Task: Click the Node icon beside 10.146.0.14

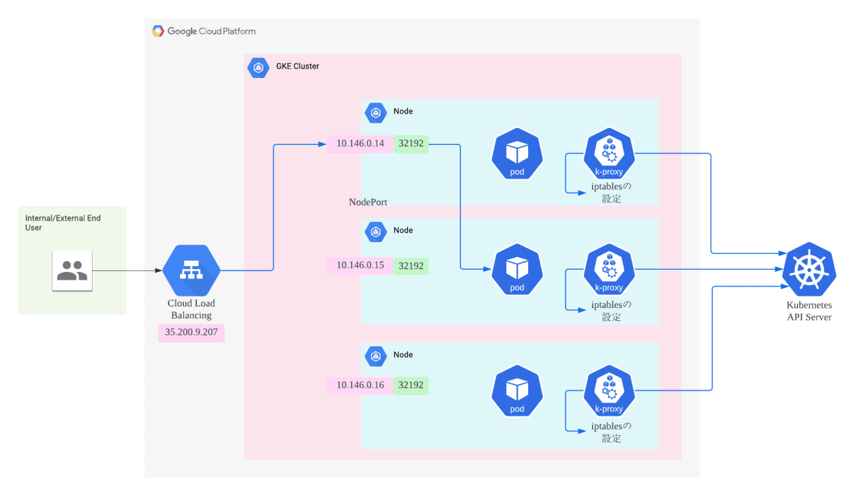Action: 375,112
